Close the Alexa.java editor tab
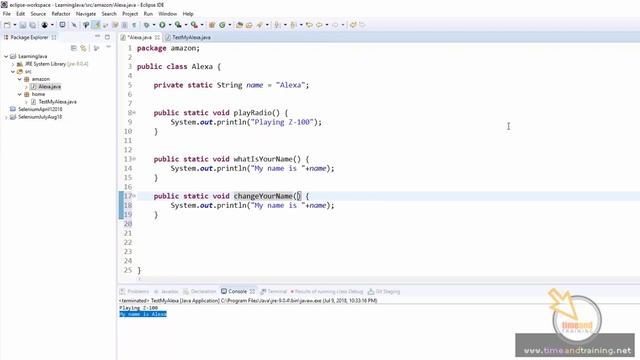This screenshot has height=360, width=640. coord(157,37)
